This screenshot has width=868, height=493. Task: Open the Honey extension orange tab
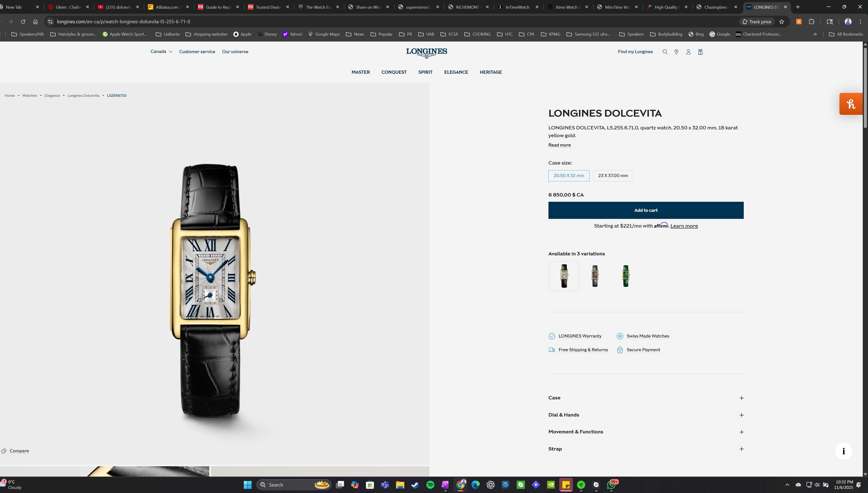click(851, 104)
